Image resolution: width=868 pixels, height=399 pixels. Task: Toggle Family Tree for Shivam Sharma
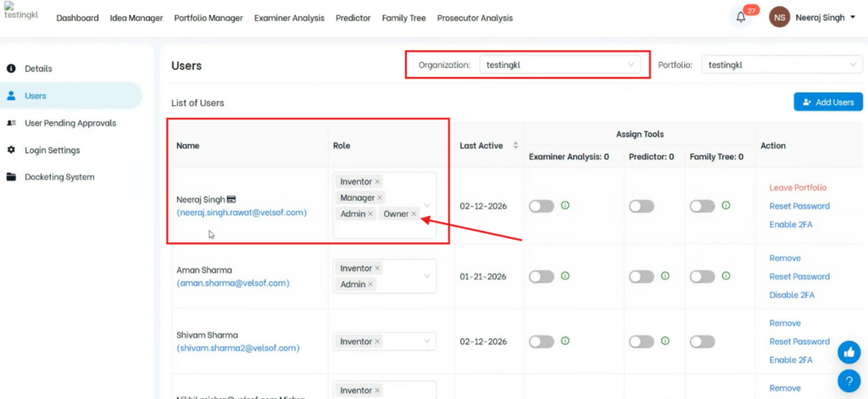coord(702,341)
